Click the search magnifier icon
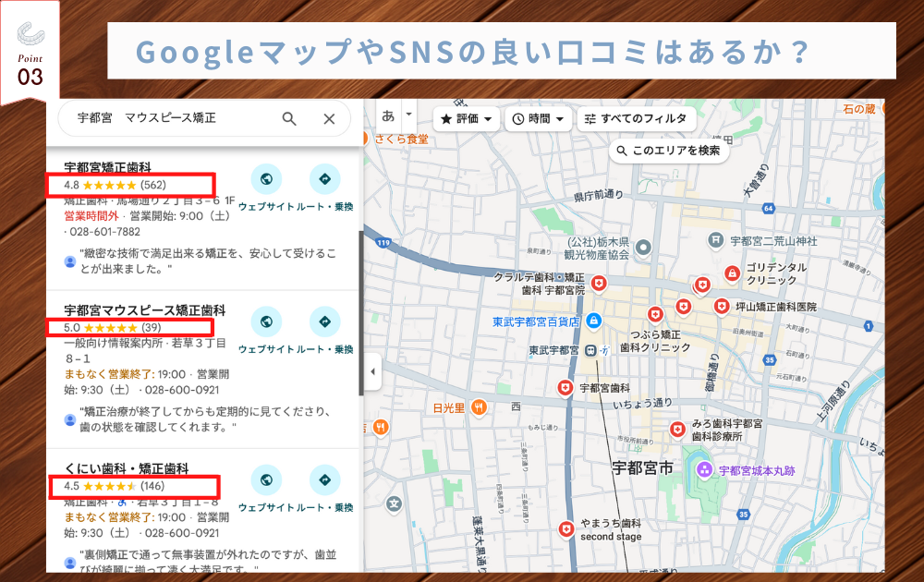The width and height of the screenshot is (924, 582). tap(289, 118)
